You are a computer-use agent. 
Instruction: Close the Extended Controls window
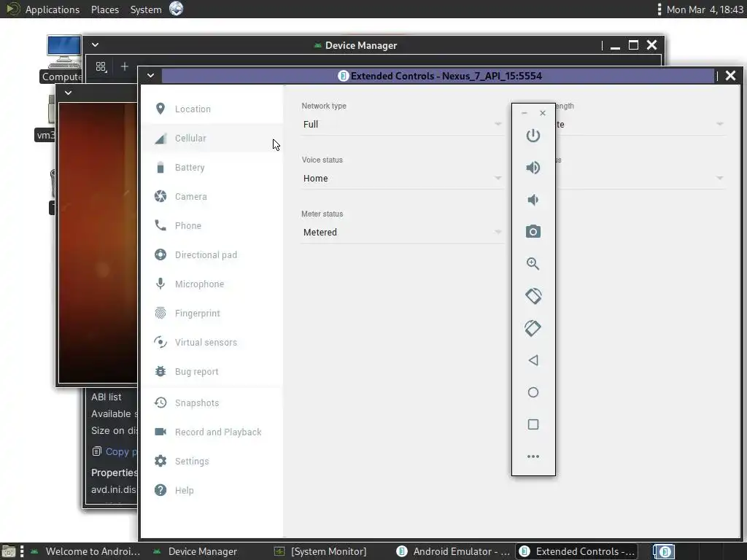[x=730, y=76]
